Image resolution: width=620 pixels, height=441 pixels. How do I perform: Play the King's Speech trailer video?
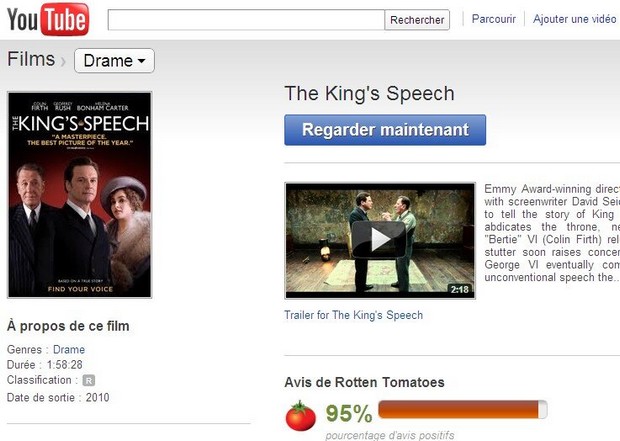pyautogui.click(x=378, y=239)
